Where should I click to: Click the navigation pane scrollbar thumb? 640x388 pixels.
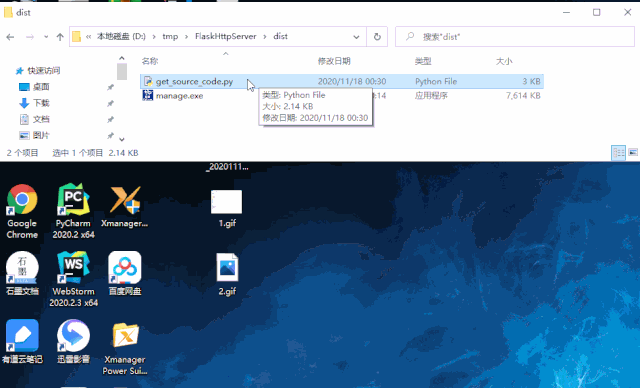tap(122, 71)
